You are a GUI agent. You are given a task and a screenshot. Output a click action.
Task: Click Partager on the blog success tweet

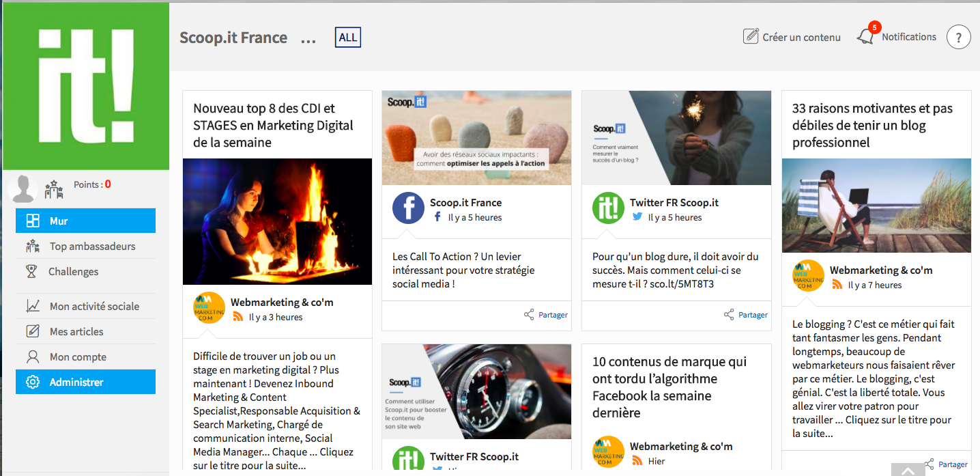pyautogui.click(x=745, y=315)
